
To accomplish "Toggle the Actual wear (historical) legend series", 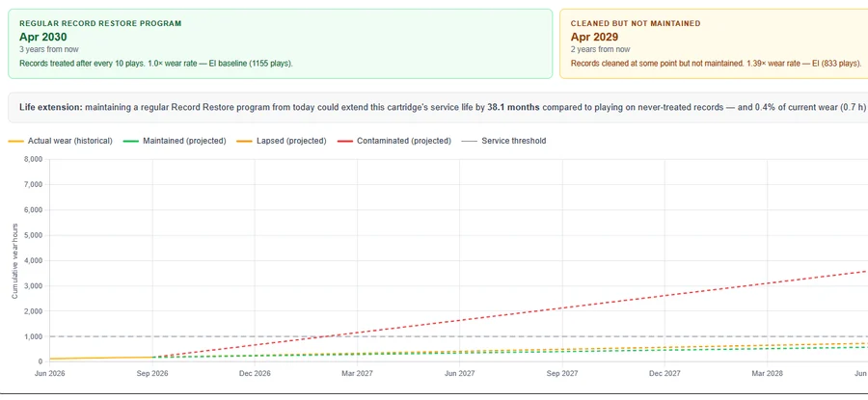I will coord(61,141).
